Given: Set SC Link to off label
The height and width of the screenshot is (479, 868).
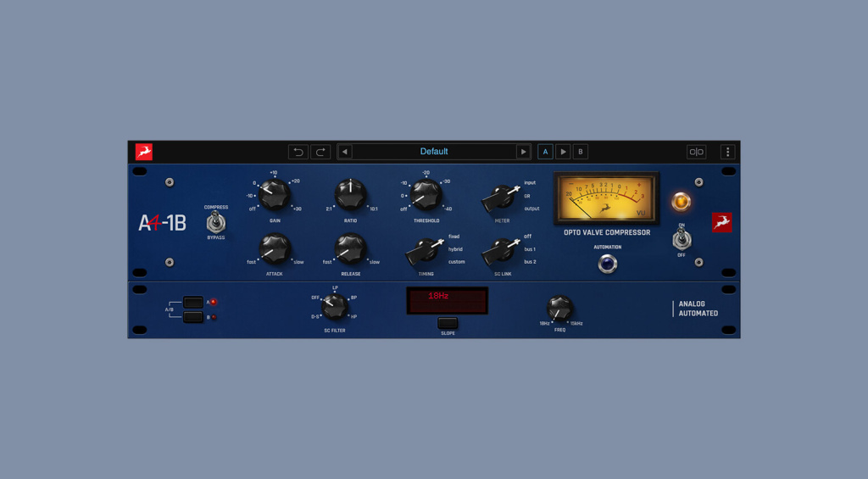Looking at the screenshot, I should click(527, 237).
